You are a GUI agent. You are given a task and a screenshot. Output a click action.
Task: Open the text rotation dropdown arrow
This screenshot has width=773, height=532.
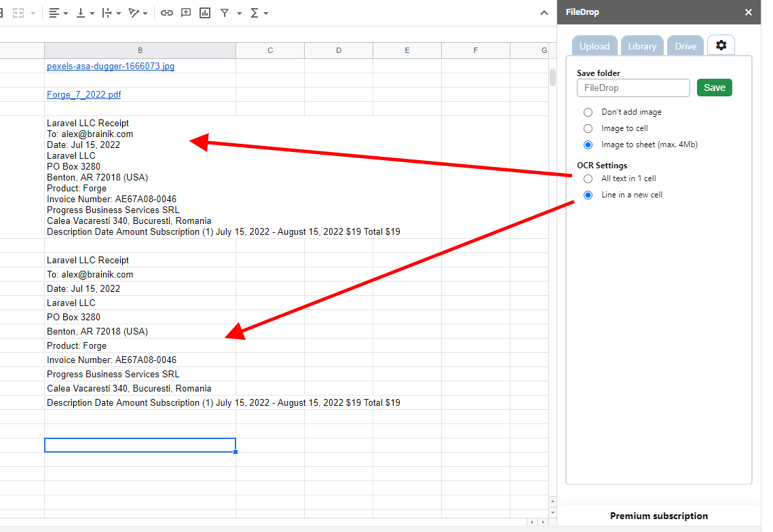145,14
